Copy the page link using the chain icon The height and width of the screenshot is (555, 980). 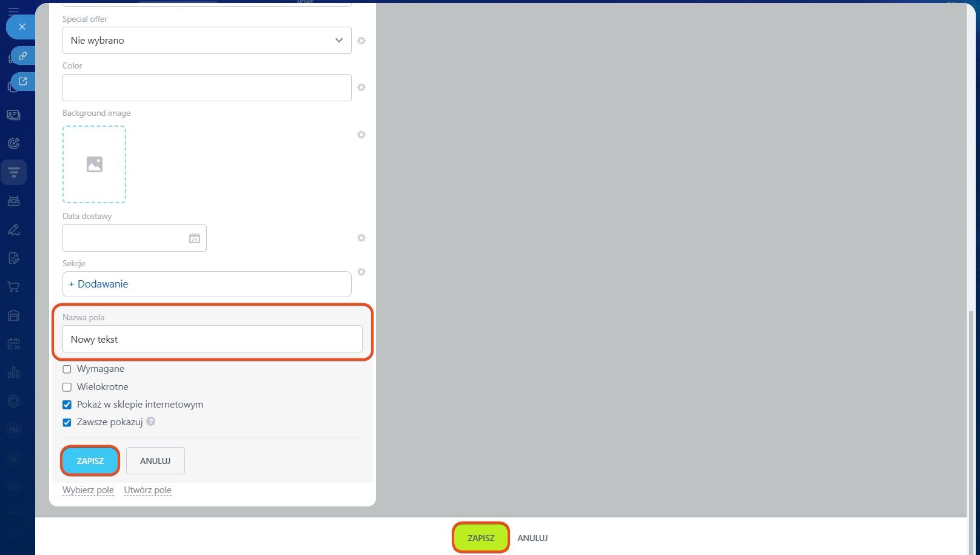23,56
